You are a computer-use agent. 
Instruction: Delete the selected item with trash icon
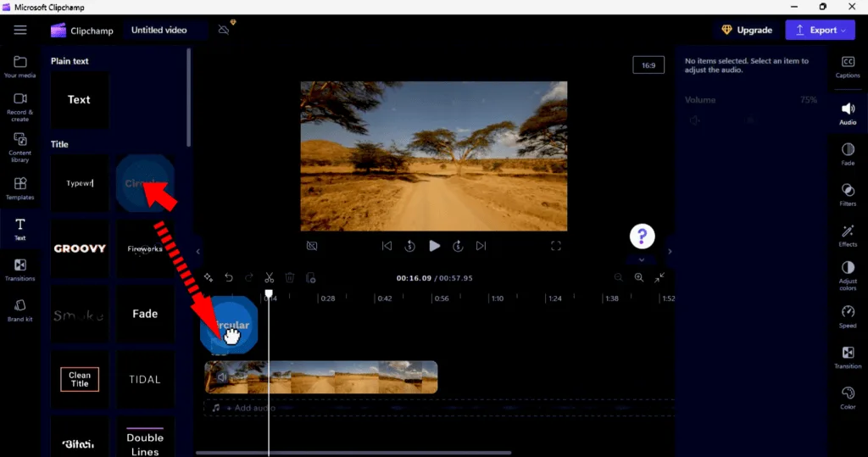click(290, 277)
